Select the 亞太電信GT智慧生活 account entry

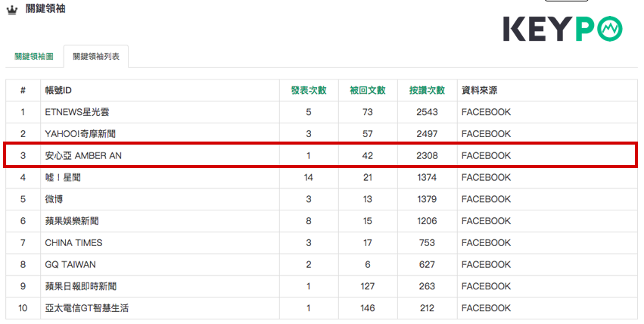tap(87, 307)
